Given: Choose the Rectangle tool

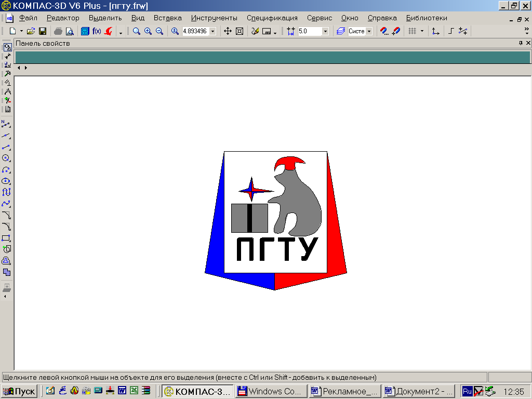Looking at the screenshot, I should click(6, 238).
